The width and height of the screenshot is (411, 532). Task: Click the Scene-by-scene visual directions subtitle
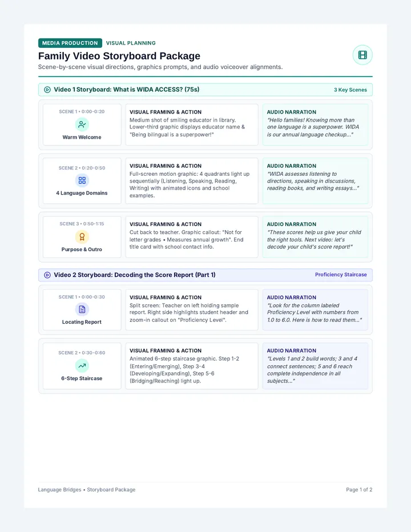coord(160,67)
